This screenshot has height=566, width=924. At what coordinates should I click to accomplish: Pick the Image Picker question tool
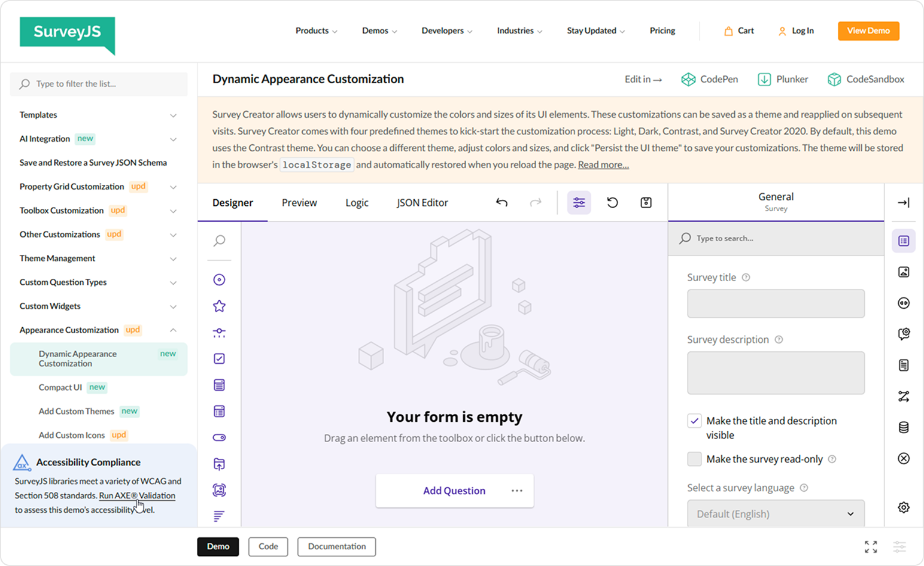[219, 490]
